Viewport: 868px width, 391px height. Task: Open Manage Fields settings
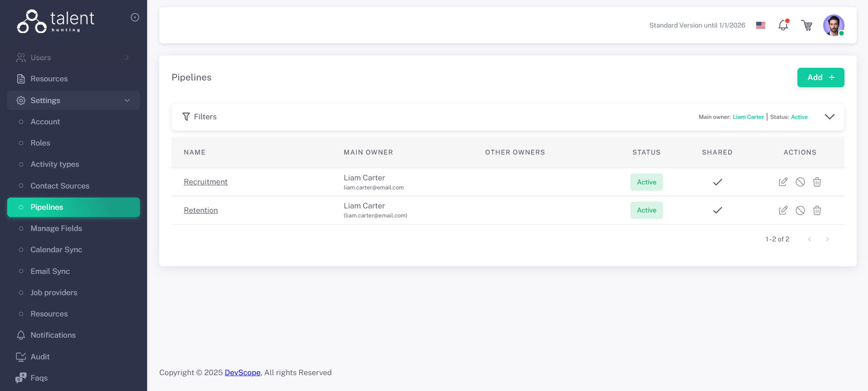[56, 228]
